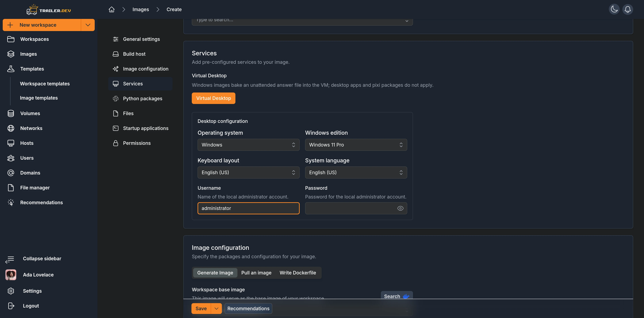
Task: Toggle the Virtual Desktop service button
Action: pos(213,98)
